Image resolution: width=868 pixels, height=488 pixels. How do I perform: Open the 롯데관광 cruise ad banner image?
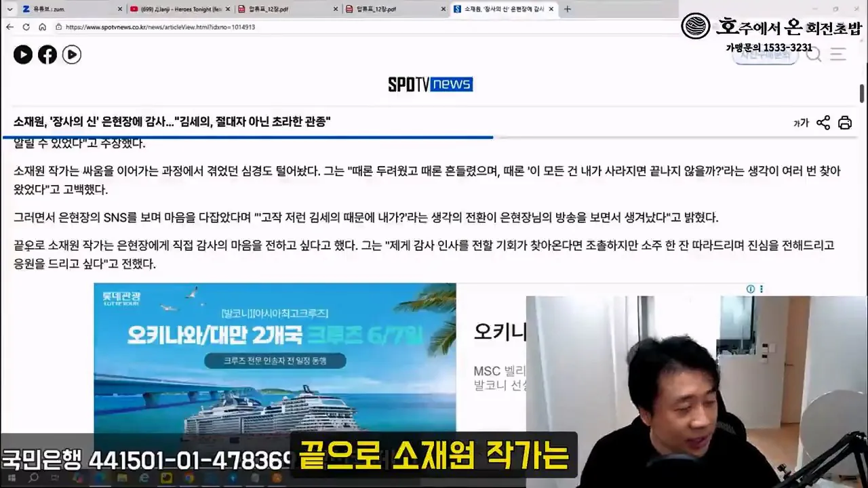tap(275, 358)
